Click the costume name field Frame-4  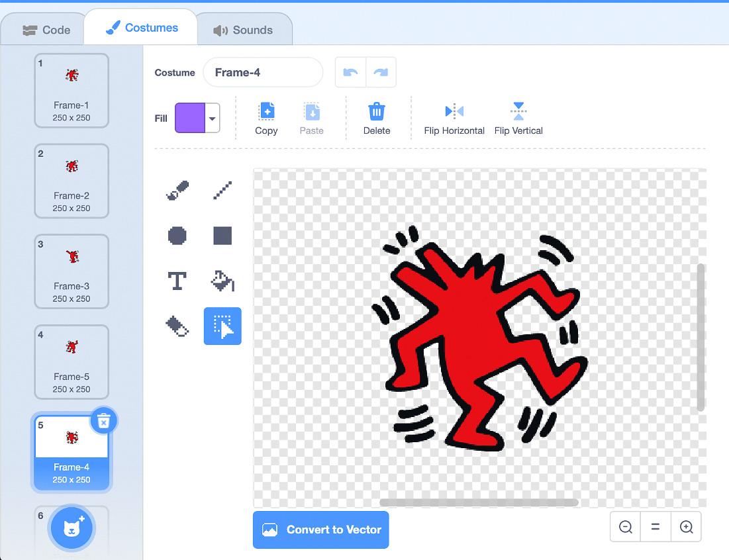click(x=263, y=73)
